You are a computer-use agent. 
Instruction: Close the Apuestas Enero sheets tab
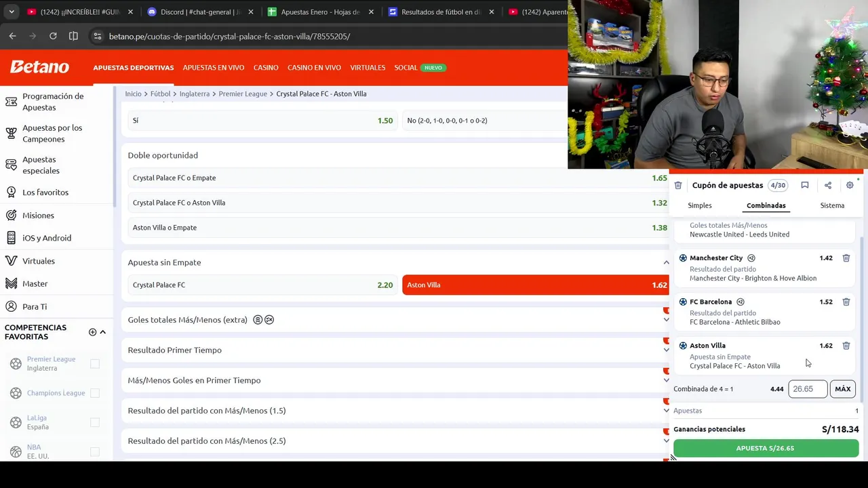click(371, 12)
